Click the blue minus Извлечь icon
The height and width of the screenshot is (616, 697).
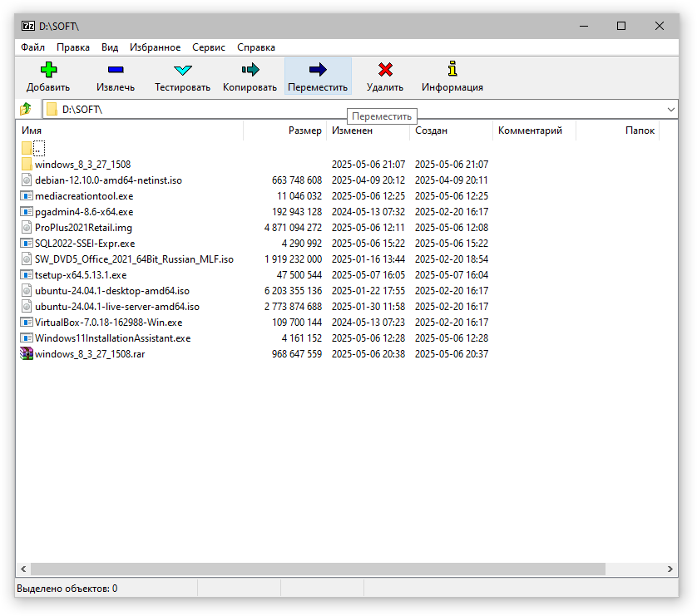[x=116, y=70]
